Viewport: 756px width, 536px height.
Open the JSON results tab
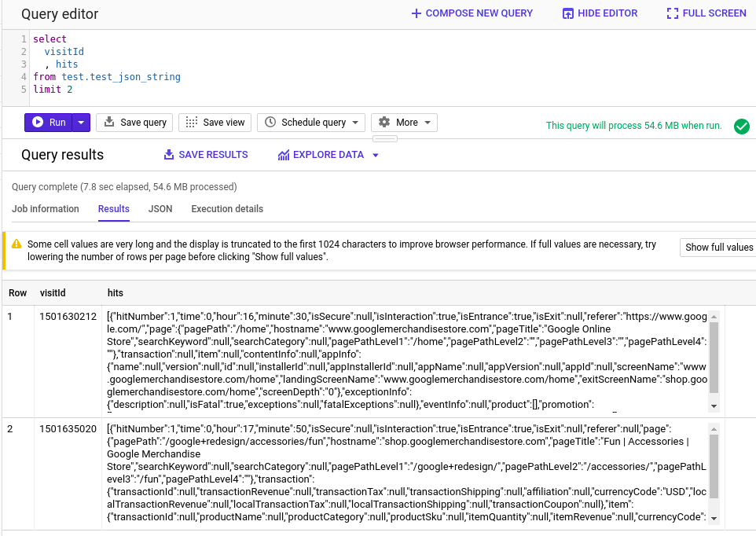click(160, 209)
